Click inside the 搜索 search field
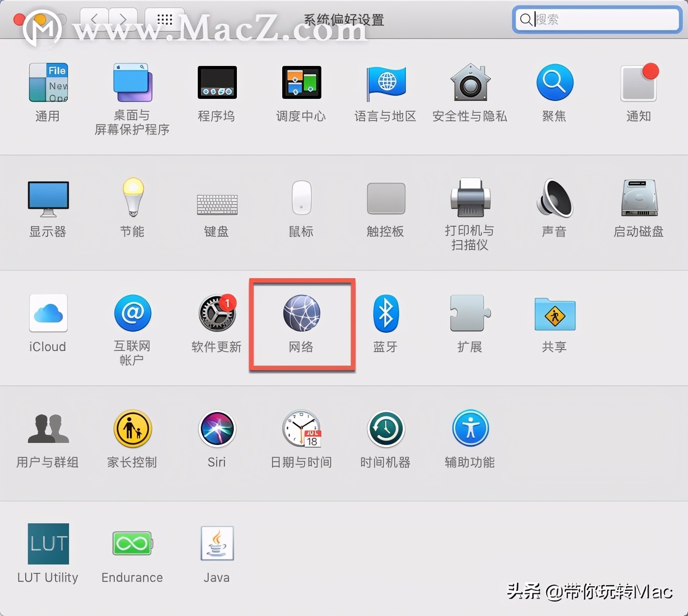This screenshot has height=616, width=688. click(x=597, y=20)
